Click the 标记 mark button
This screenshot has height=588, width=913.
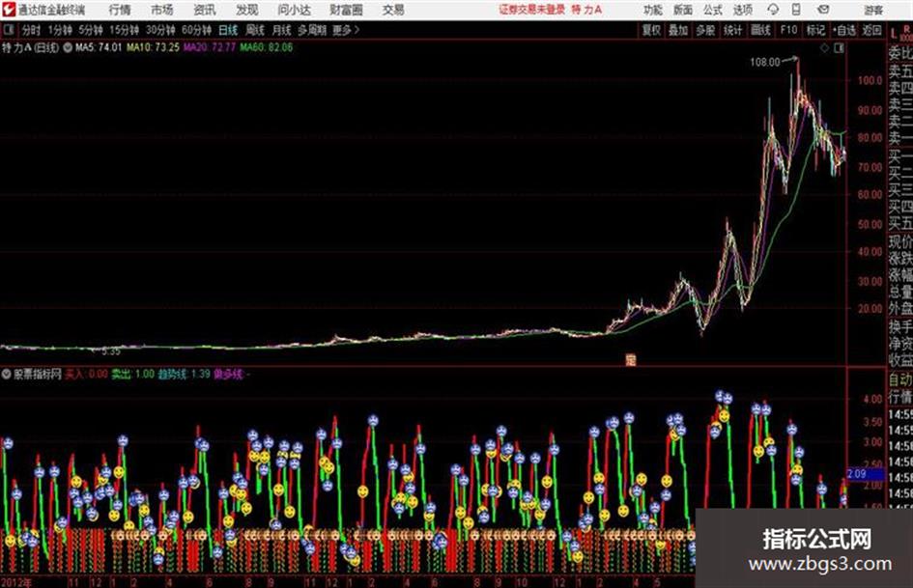(x=815, y=30)
